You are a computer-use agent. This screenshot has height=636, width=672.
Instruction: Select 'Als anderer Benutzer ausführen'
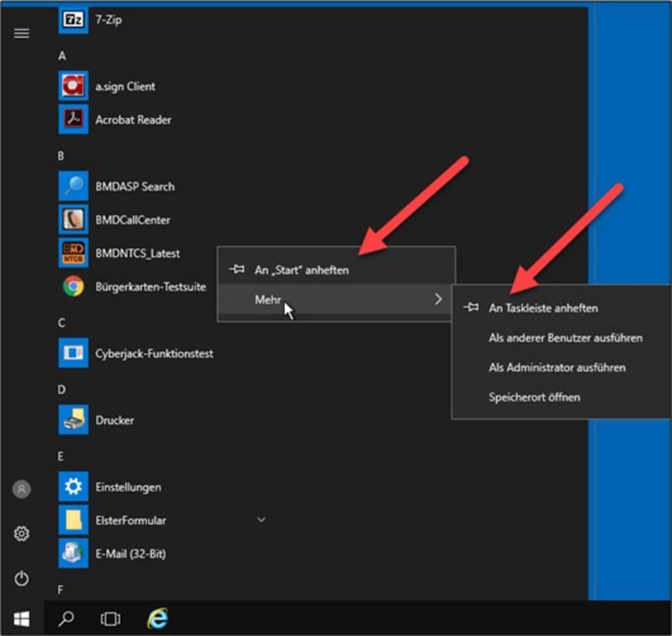(565, 338)
